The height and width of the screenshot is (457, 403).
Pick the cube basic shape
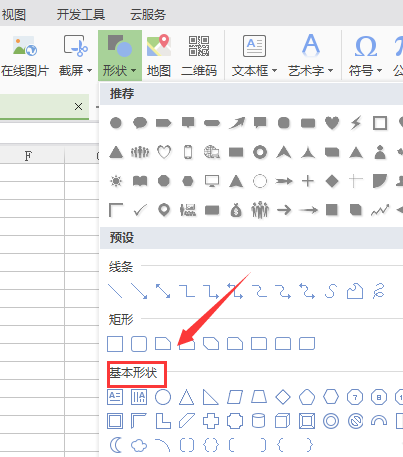point(283,421)
